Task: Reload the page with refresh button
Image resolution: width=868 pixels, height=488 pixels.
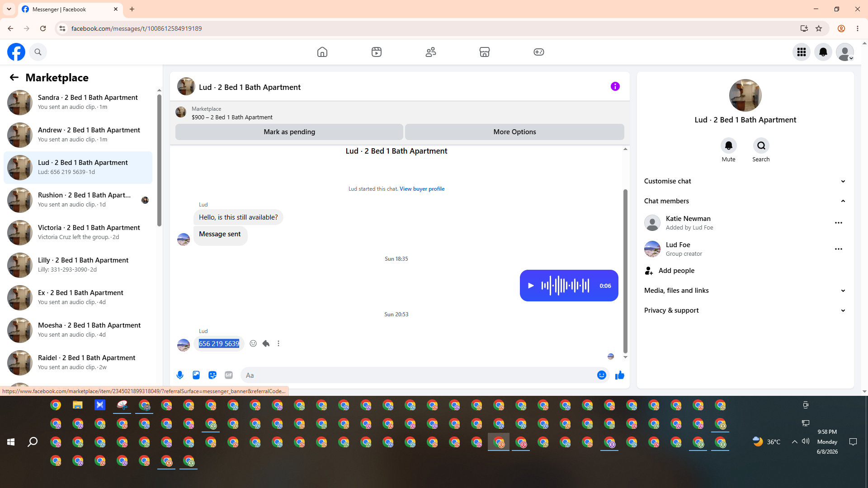Action: (x=43, y=28)
